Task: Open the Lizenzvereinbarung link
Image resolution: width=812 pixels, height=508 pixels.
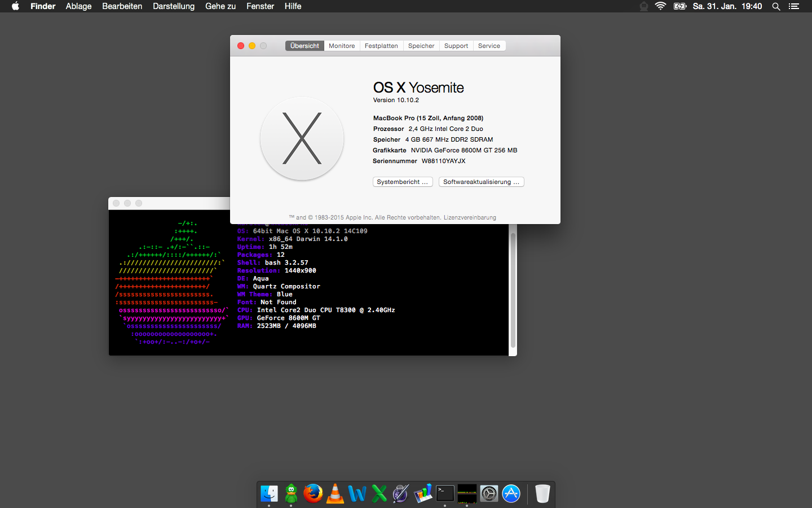Action: (x=470, y=217)
